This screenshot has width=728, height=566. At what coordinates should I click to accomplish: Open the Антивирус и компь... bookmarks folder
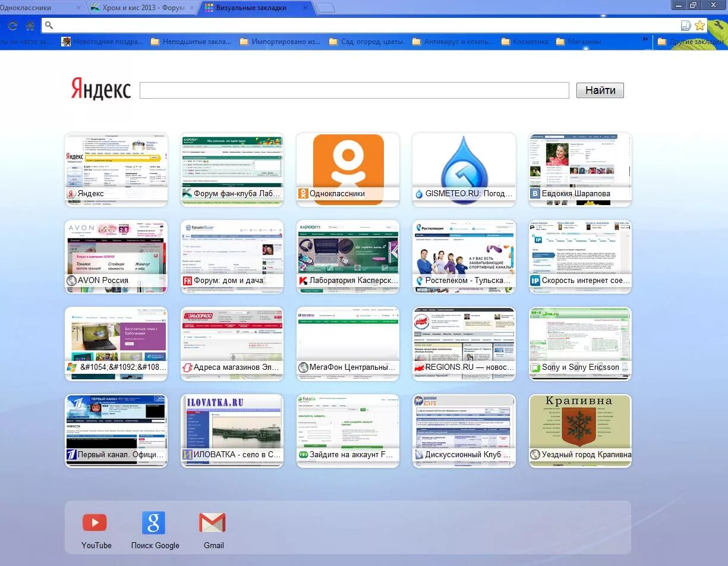point(452,42)
